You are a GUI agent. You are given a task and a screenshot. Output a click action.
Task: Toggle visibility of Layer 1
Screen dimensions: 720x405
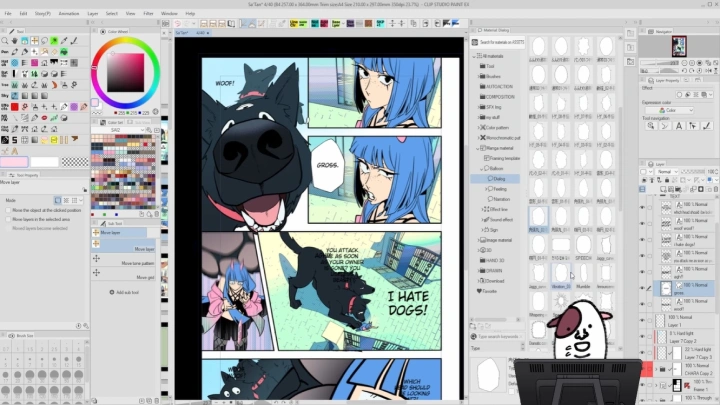point(642,321)
